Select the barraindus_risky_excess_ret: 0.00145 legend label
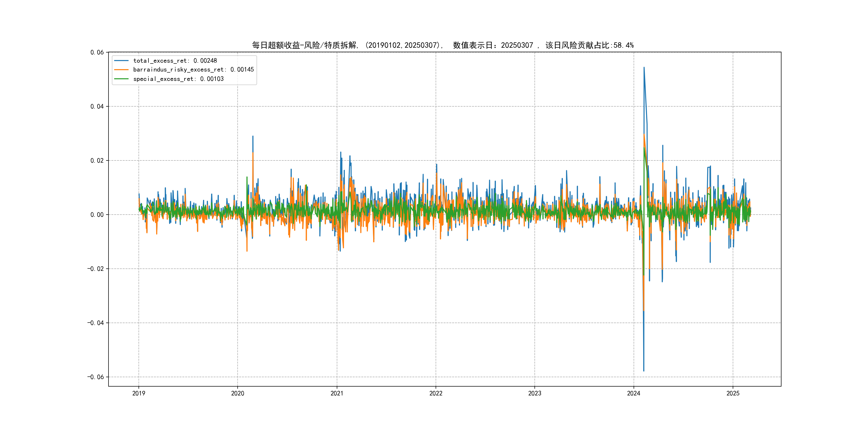This screenshot has height=434, width=868. pyautogui.click(x=193, y=70)
